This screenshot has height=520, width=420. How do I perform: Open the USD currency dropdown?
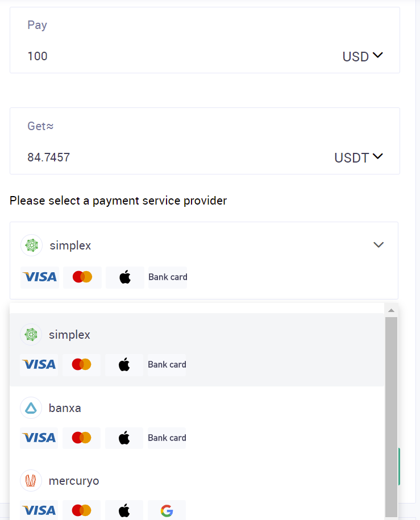tap(363, 56)
